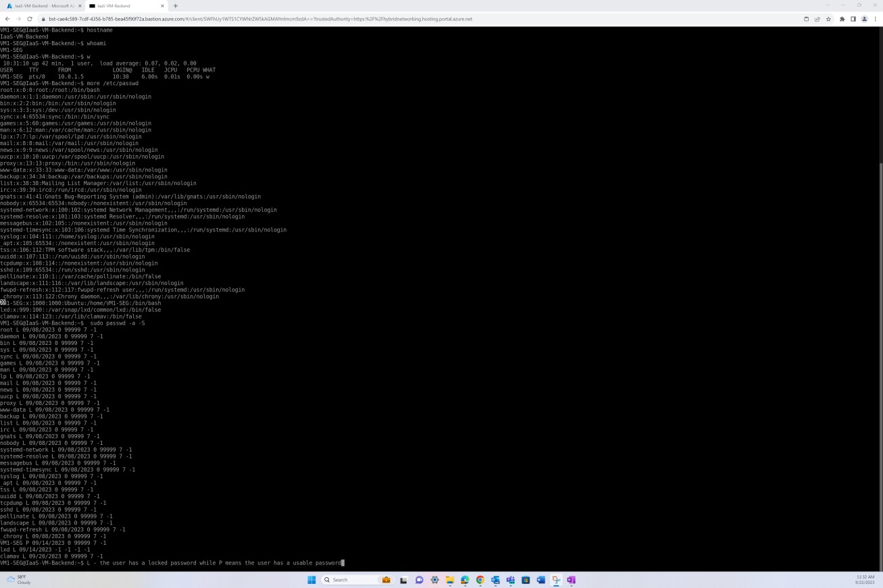The image size is (883, 588).
Task: Reload the page with the refresh icon
Action: click(29, 19)
